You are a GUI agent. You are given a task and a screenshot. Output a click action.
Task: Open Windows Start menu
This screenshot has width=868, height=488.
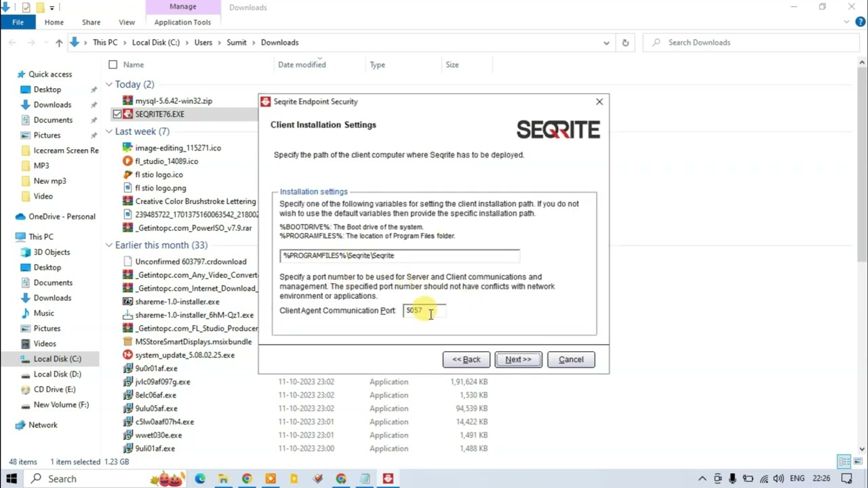[x=13, y=479]
